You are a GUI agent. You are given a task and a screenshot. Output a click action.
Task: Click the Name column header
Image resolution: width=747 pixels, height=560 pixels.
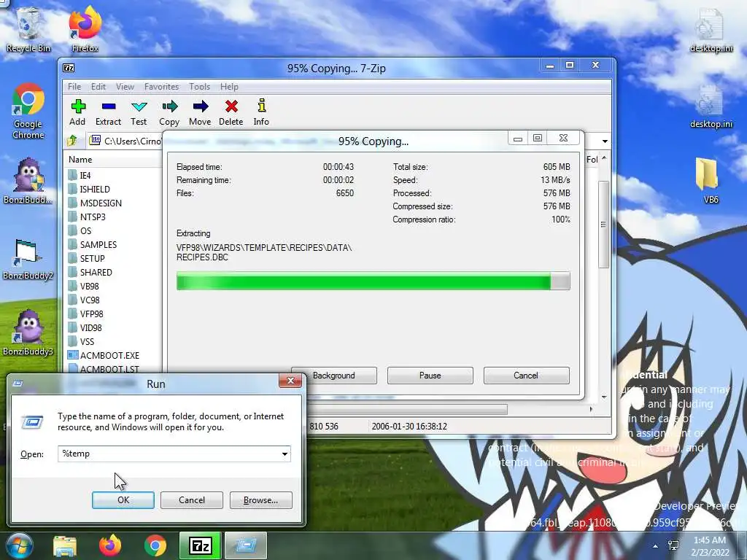[80, 160]
